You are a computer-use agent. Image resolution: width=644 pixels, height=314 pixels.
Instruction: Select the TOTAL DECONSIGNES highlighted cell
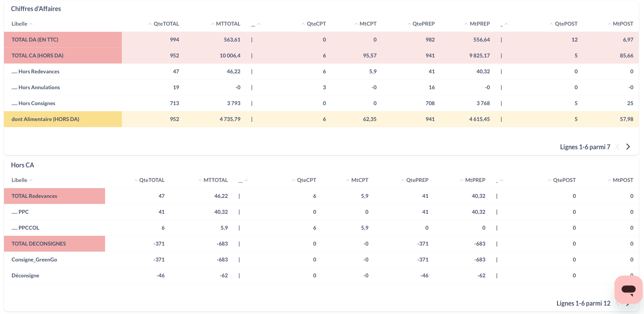(38, 244)
